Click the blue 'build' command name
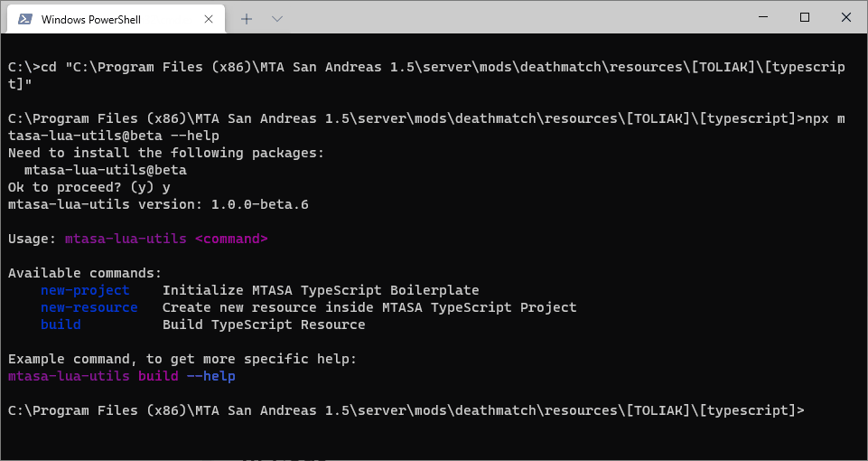 [61, 325]
